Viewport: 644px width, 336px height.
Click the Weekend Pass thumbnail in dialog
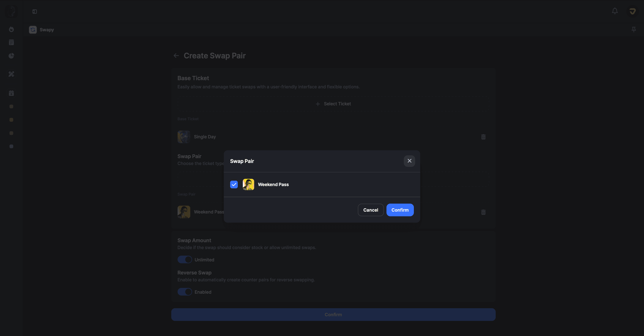point(248,184)
